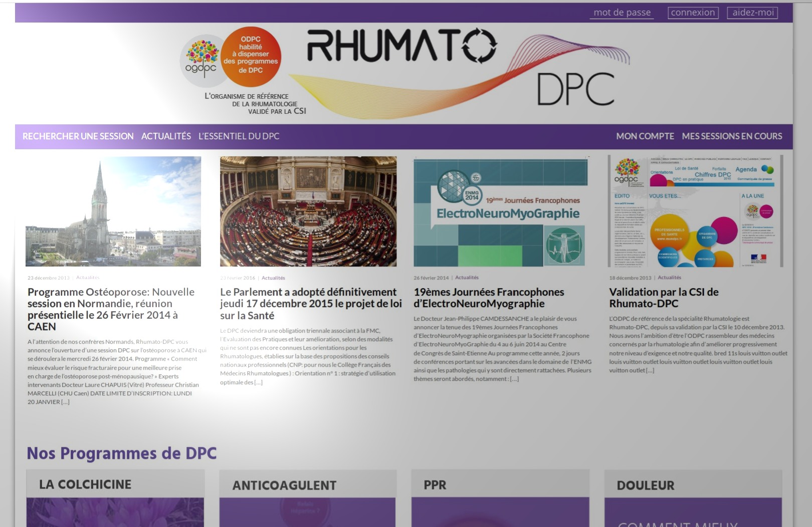812x527 pixels.
Task: Open the PPR program card
Action: (x=500, y=498)
